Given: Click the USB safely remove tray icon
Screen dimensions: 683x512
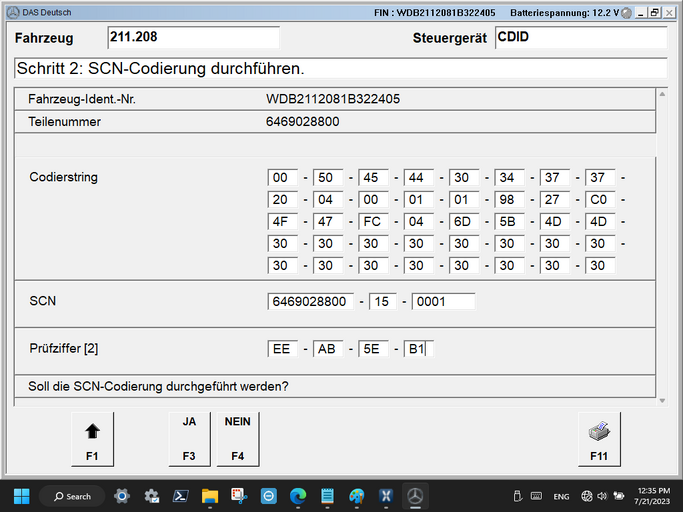Looking at the screenshot, I should click(517, 496).
